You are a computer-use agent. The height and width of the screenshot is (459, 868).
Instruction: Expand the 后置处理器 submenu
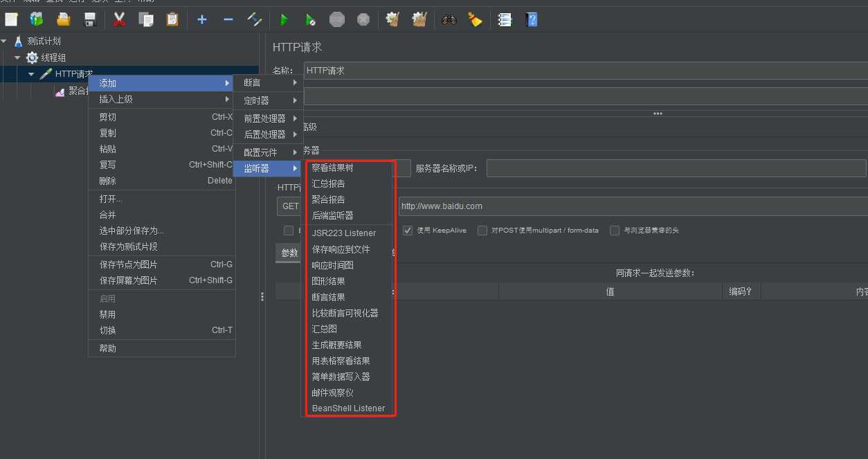(x=269, y=134)
